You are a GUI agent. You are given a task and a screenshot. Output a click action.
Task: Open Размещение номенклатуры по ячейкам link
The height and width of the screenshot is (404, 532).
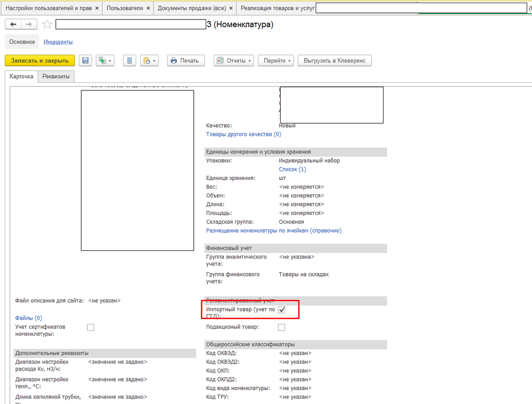point(274,231)
